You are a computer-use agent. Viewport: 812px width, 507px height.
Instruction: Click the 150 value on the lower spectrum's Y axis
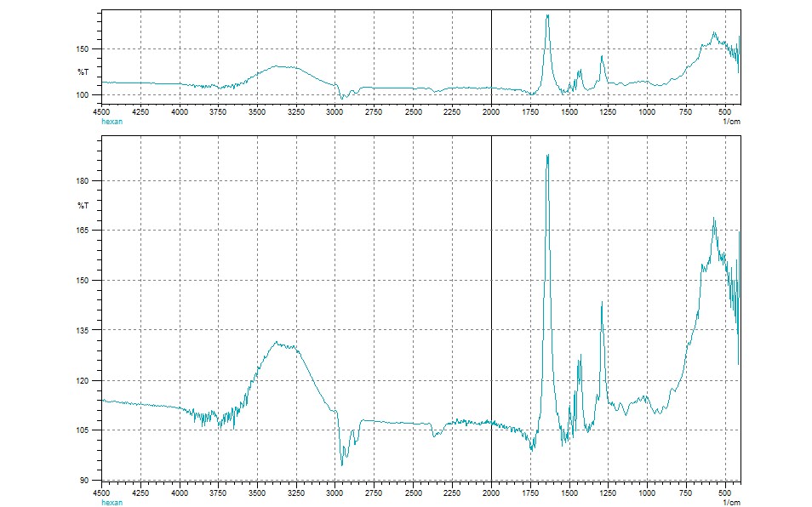[x=83, y=281]
